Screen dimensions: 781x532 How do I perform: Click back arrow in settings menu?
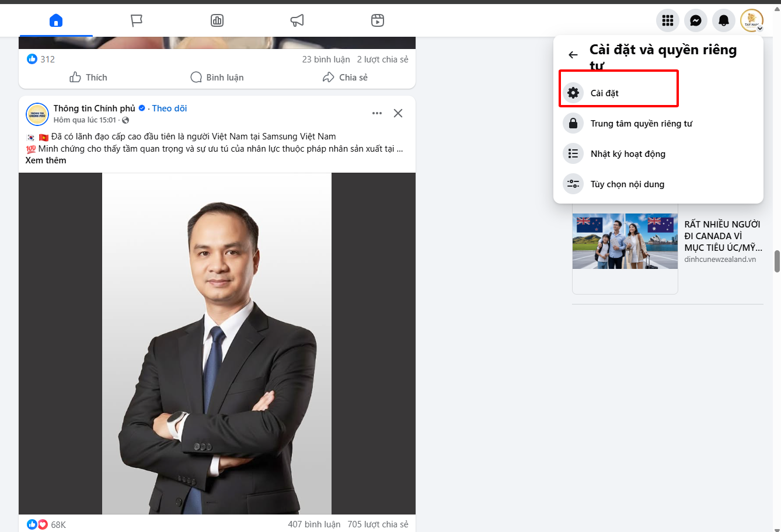(573, 55)
